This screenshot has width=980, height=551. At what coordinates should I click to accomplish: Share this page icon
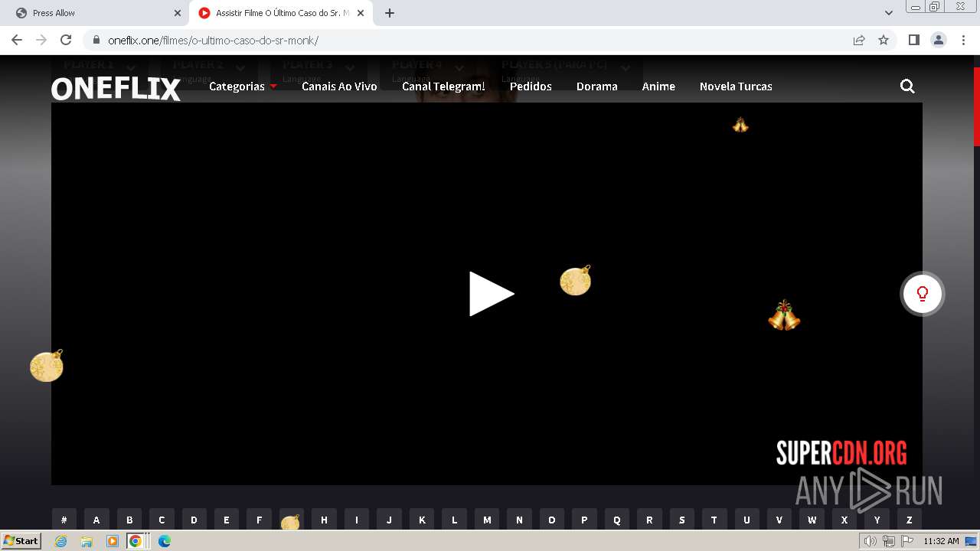(x=859, y=40)
